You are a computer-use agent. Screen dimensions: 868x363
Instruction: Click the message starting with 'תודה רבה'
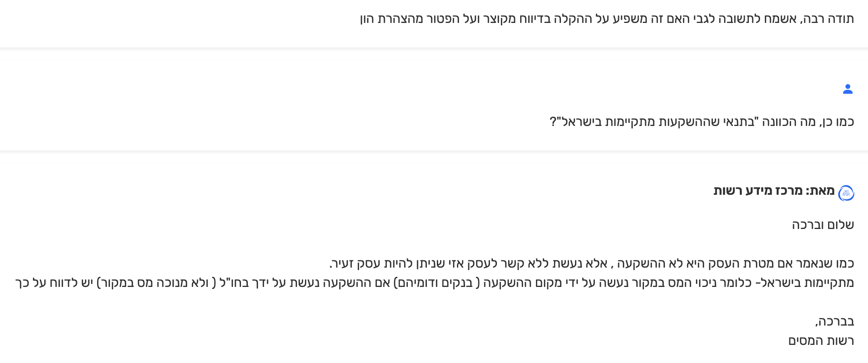[606, 19]
